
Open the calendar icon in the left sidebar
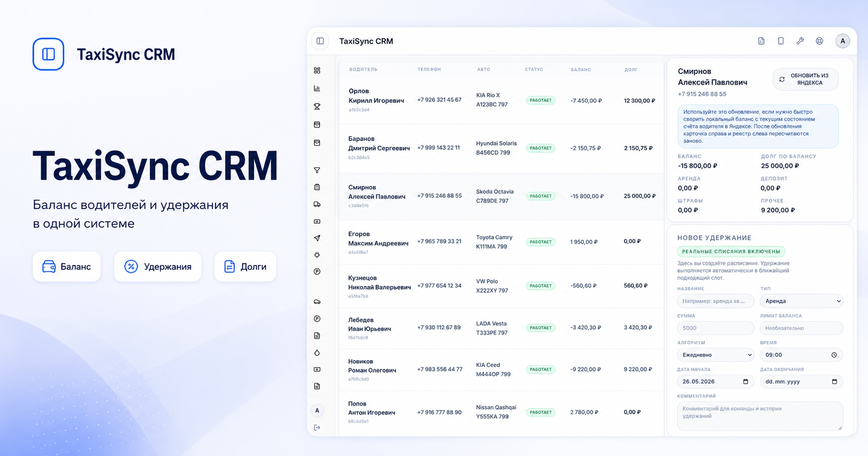pyautogui.click(x=317, y=187)
